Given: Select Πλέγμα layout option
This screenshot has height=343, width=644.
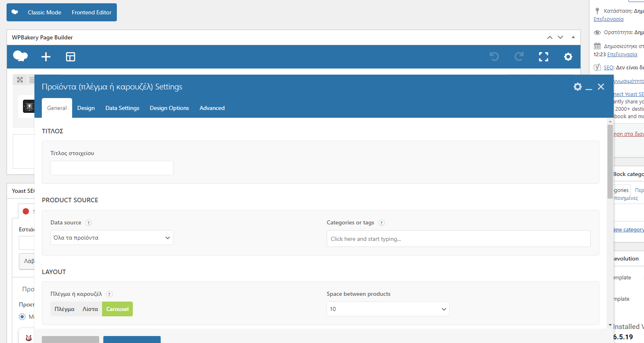Looking at the screenshot, I should 64,309.
